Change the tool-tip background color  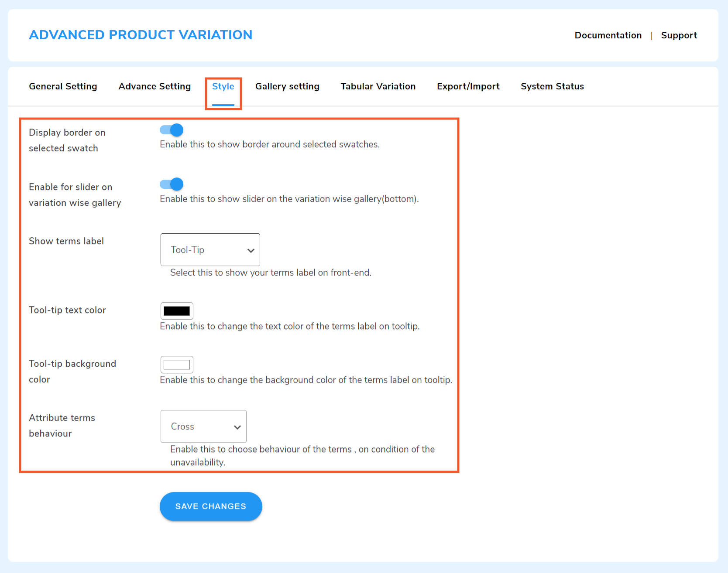click(177, 365)
